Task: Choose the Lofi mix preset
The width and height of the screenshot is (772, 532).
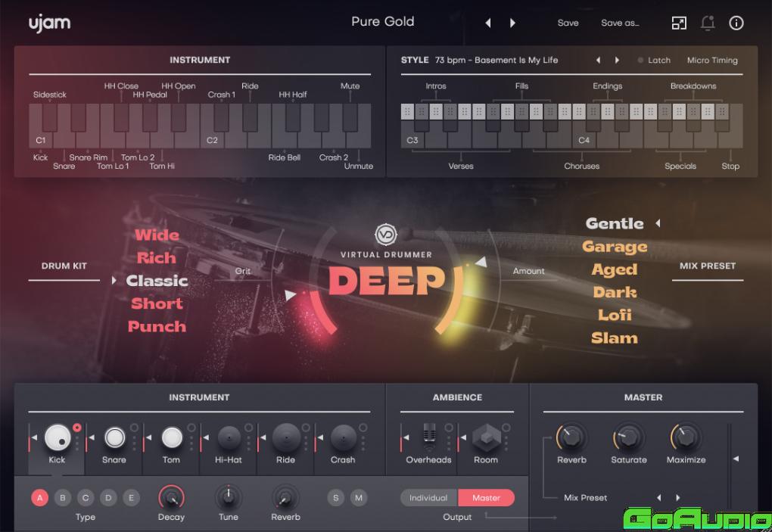Action: (x=615, y=315)
